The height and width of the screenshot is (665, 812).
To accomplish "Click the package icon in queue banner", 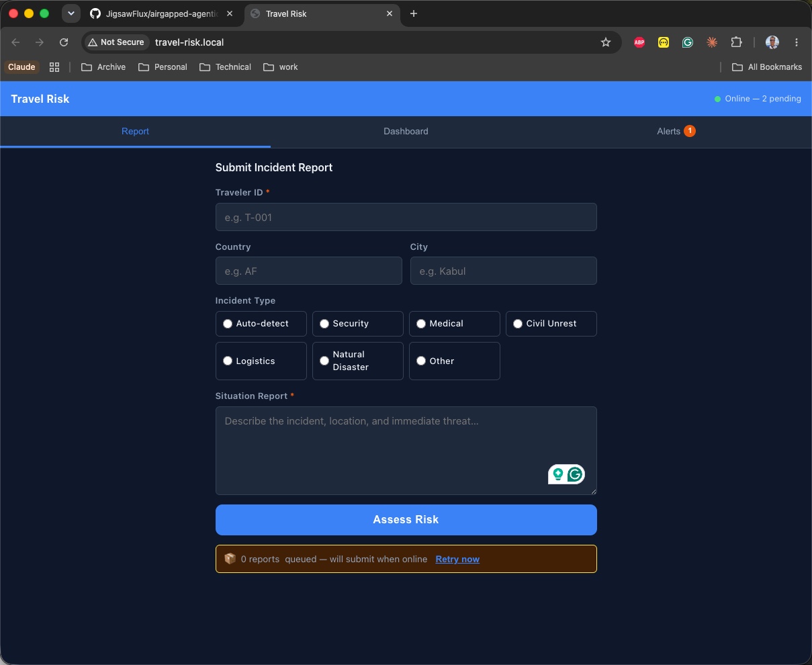I will pyautogui.click(x=230, y=559).
